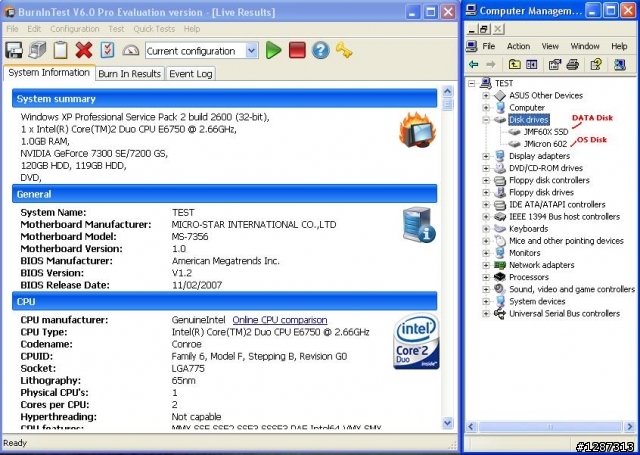This screenshot has height=455, width=640.
Task: Minimize the inner MMC child window
Action: (x=472, y=29)
